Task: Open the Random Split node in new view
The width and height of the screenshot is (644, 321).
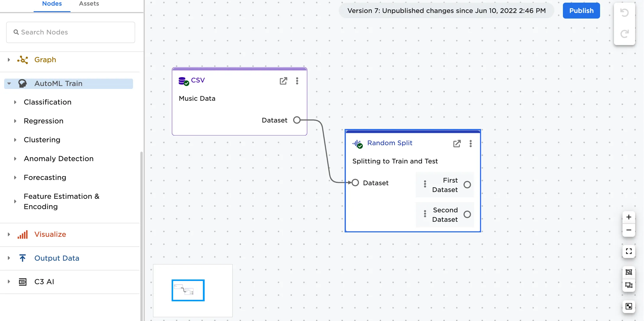Action: point(457,144)
